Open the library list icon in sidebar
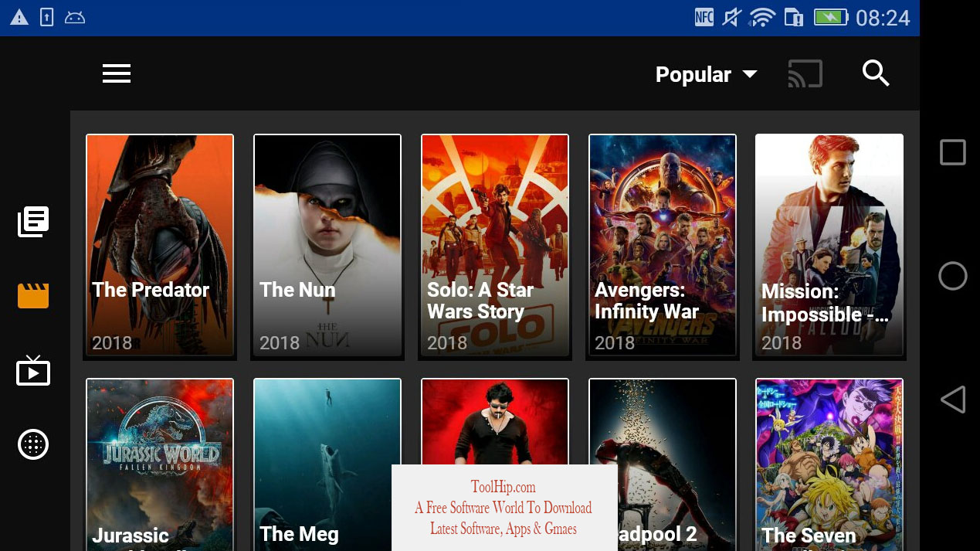This screenshot has width=980, height=551. click(33, 222)
